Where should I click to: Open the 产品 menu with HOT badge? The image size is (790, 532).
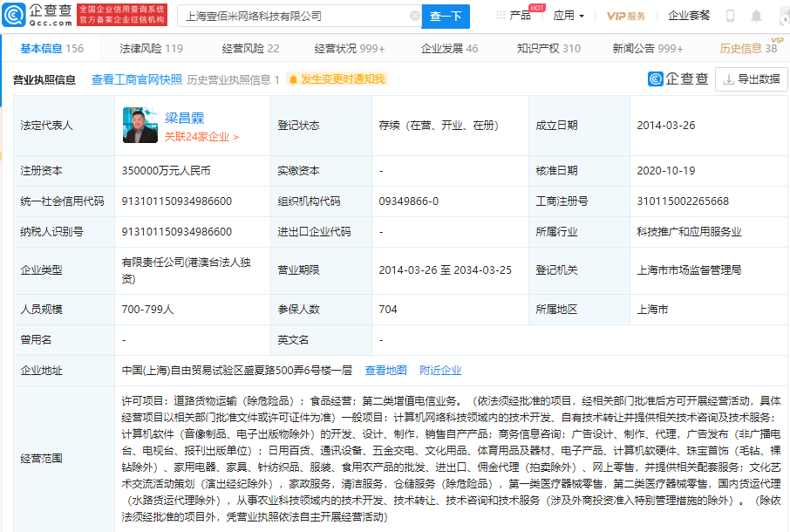tap(520, 16)
